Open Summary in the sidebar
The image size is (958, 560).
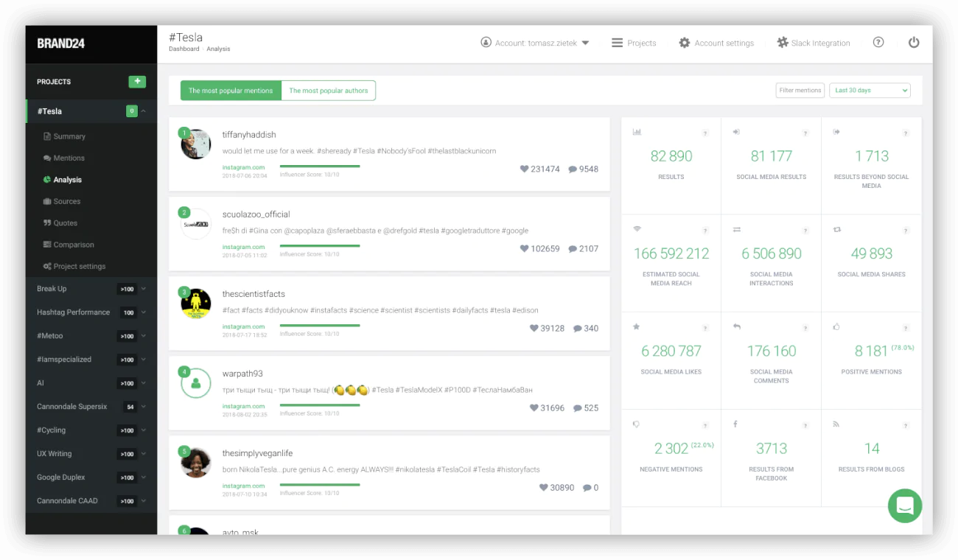point(69,136)
